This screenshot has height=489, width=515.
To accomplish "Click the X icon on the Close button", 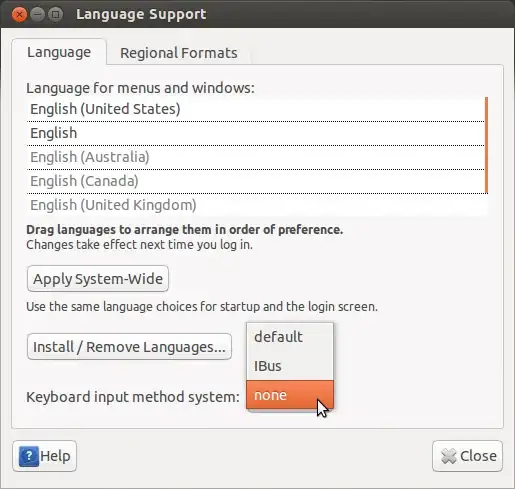I will pos(448,456).
